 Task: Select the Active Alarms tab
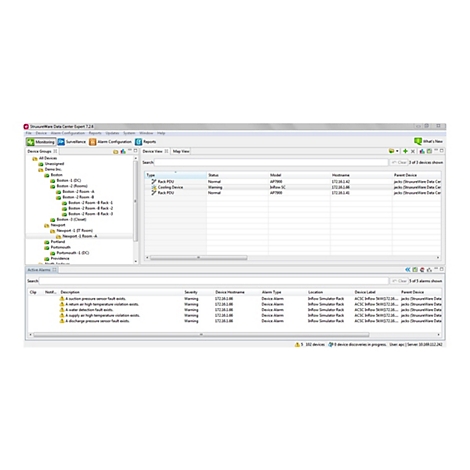coord(42,270)
